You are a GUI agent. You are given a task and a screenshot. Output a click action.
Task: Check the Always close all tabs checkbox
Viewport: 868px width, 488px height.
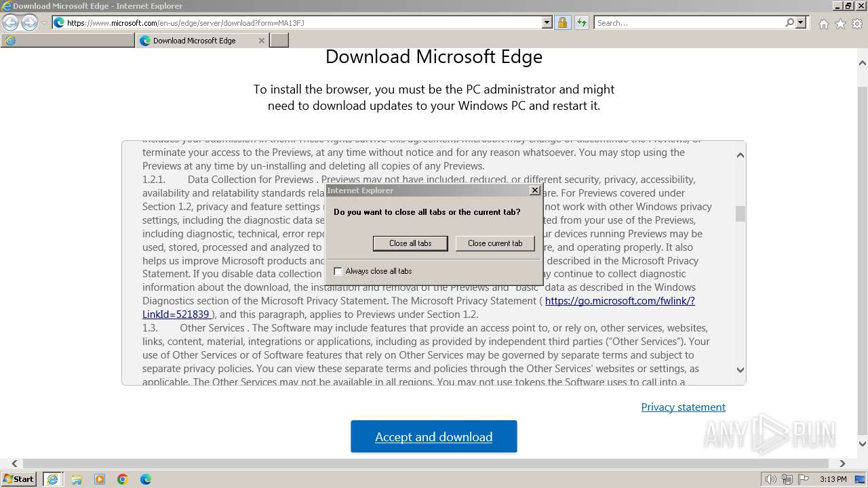coord(338,271)
